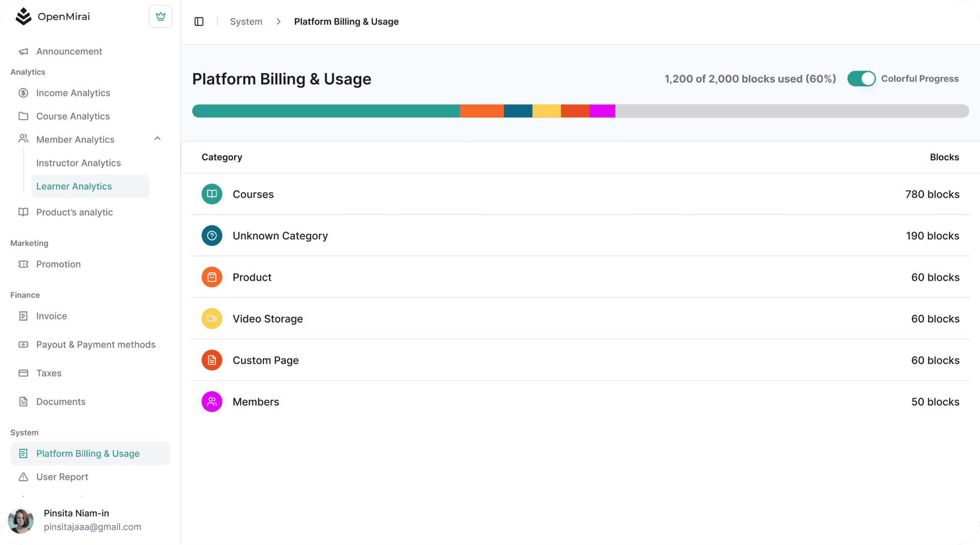980x545 pixels.
Task: Open Payout & Payment methods
Action: pos(95,345)
